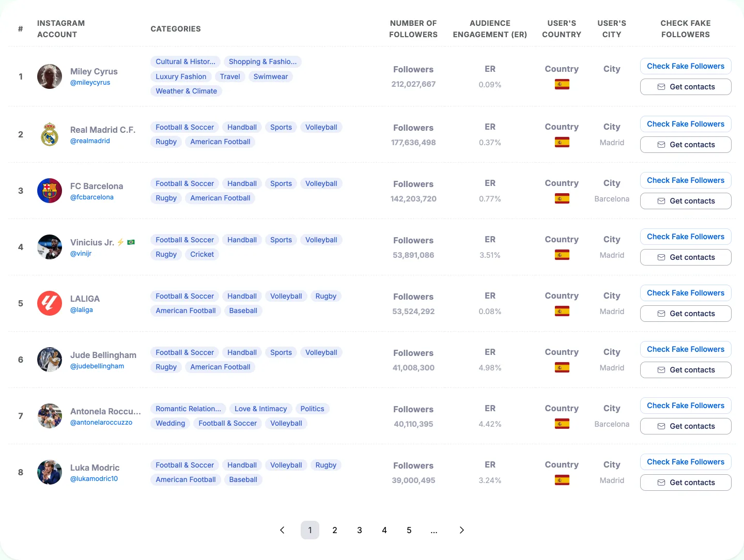The height and width of the screenshot is (560, 744).
Task: Get contacts for LALIGA
Action: 686,314
